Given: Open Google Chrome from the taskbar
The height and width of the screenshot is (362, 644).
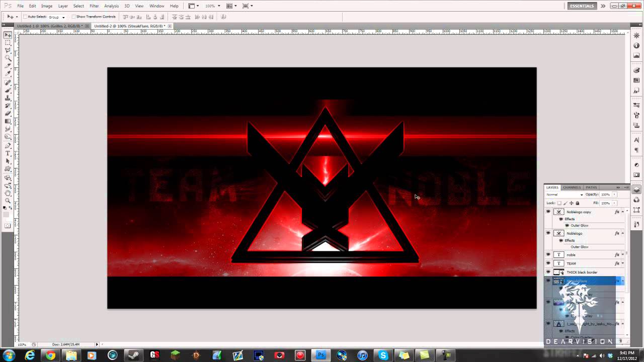Looking at the screenshot, I should tap(51, 355).
